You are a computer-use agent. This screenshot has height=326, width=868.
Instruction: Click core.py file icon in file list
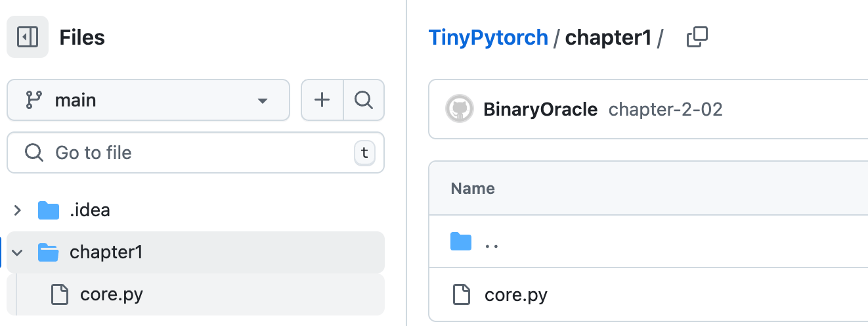click(461, 295)
